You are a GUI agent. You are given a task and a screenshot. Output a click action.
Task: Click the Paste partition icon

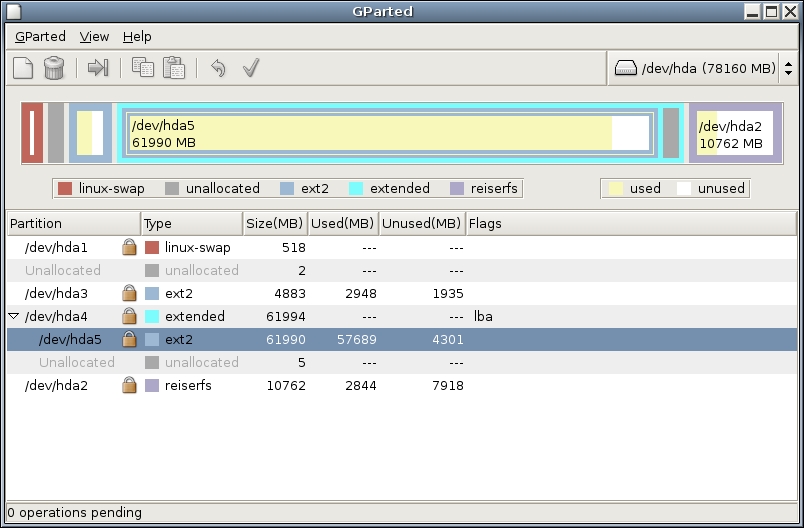click(x=174, y=68)
